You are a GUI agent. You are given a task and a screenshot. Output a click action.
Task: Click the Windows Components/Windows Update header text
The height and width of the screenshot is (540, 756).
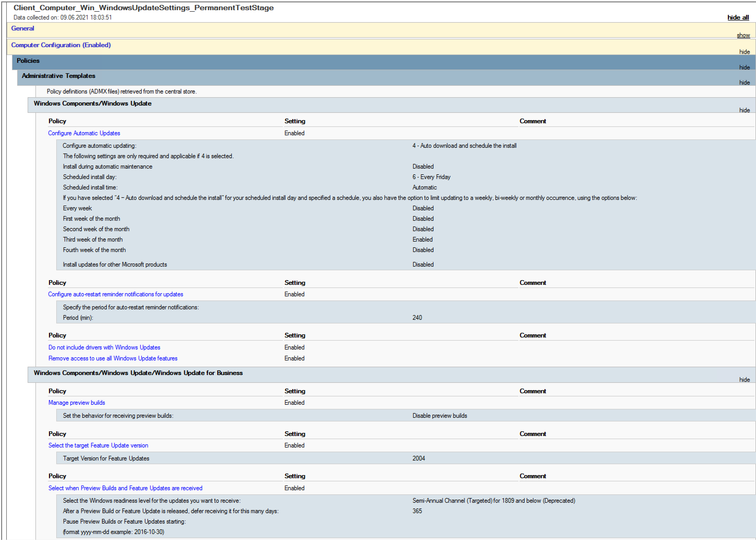point(93,103)
